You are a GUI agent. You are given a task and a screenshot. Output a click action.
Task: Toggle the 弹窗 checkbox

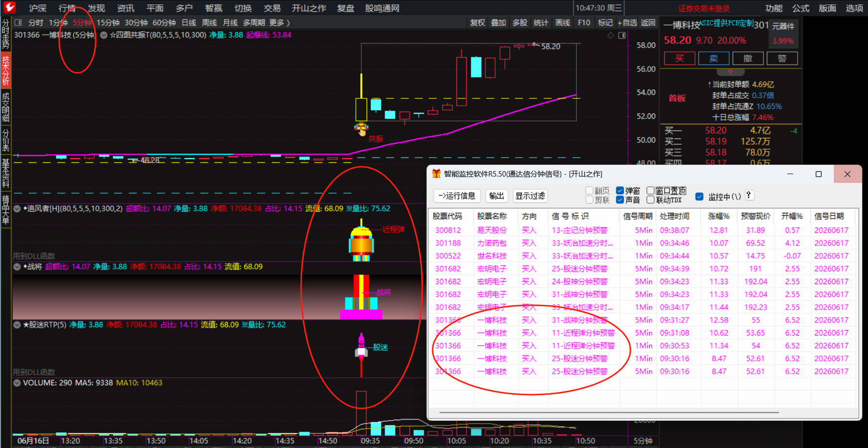pyautogui.click(x=620, y=191)
